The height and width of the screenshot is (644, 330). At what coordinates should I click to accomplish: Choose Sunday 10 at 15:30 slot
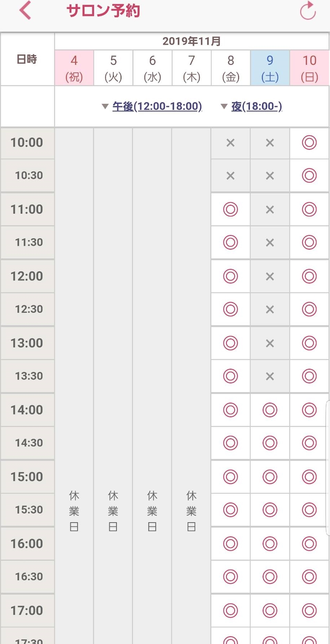[309, 510]
